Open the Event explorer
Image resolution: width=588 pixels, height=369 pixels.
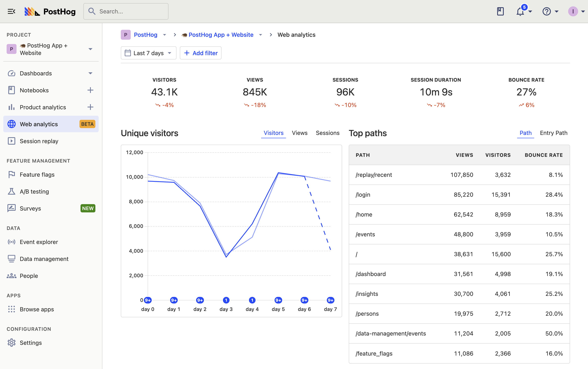(39, 242)
